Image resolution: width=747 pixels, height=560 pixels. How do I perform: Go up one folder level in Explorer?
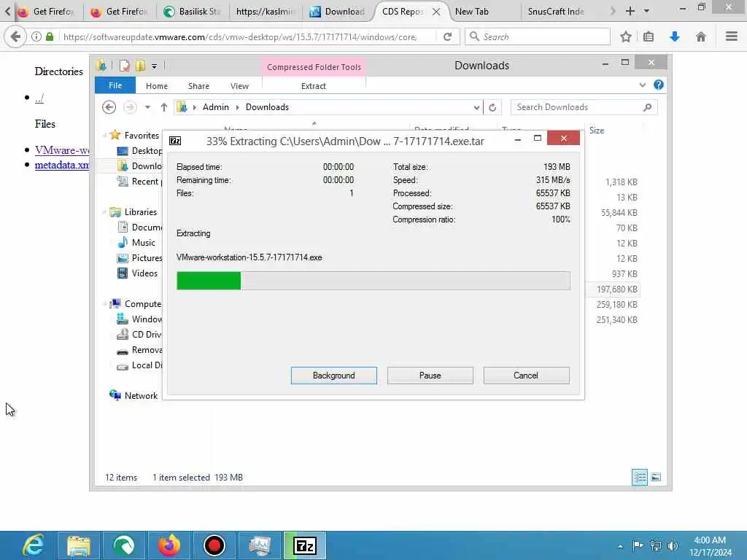[x=164, y=107]
